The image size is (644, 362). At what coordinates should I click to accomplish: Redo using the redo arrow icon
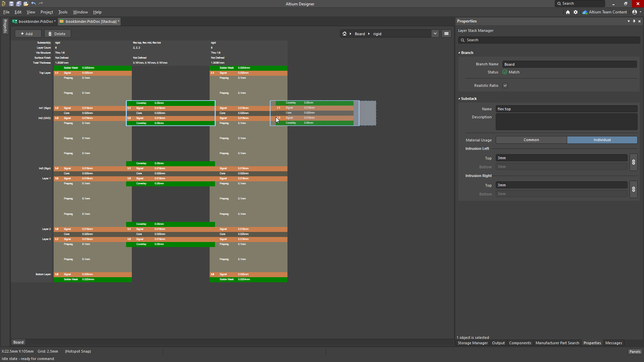pos(41,3)
